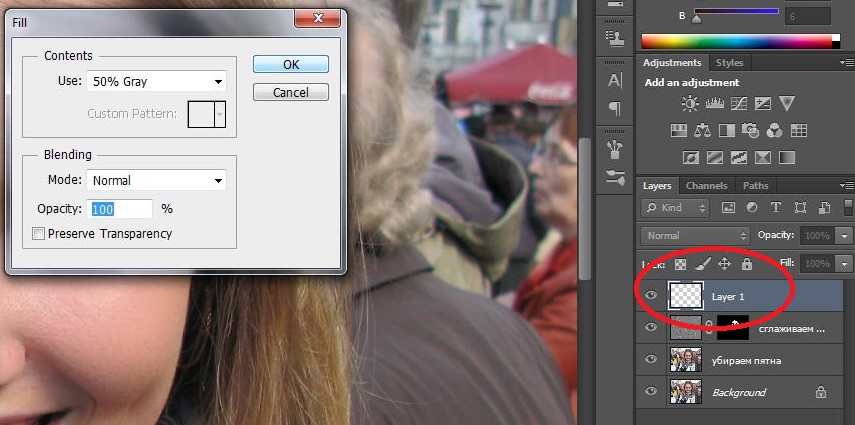Add a Black & White adjustment

click(x=727, y=131)
